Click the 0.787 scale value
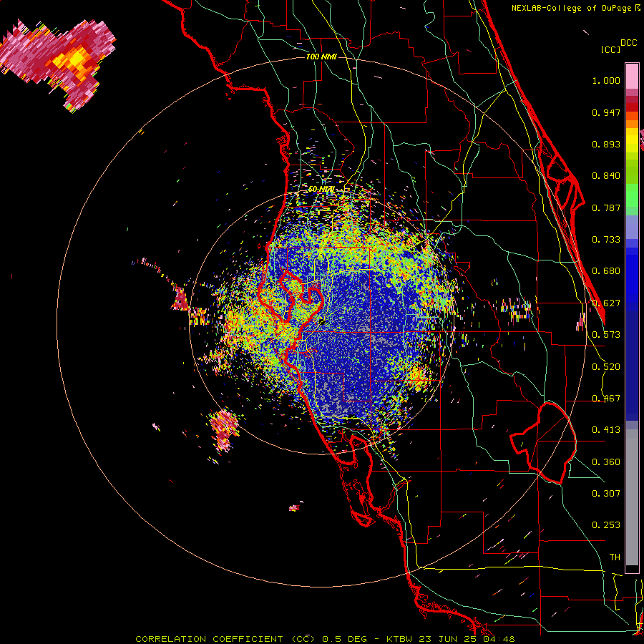The height and width of the screenshot is (644, 644). coord(606,208)
